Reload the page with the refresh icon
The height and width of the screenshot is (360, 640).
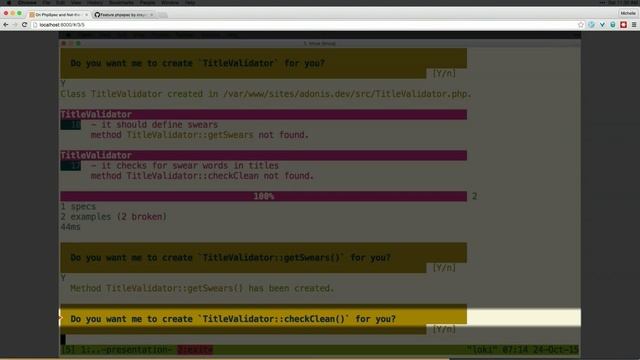[24, 25]
